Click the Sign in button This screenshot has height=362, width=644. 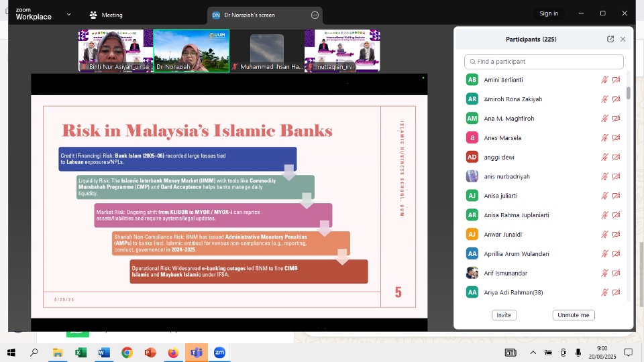coord(549,13)
